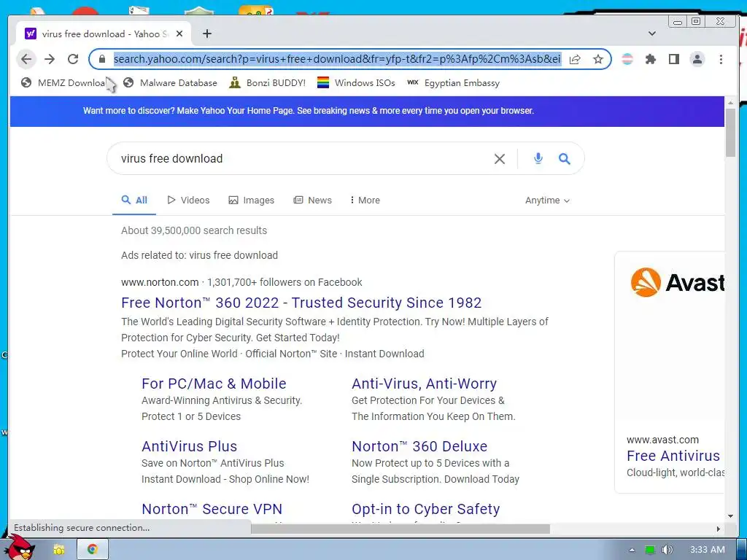Submit search with magnifier icon
Viewport: 747px width, 560px height.
[x=564, y=158]
